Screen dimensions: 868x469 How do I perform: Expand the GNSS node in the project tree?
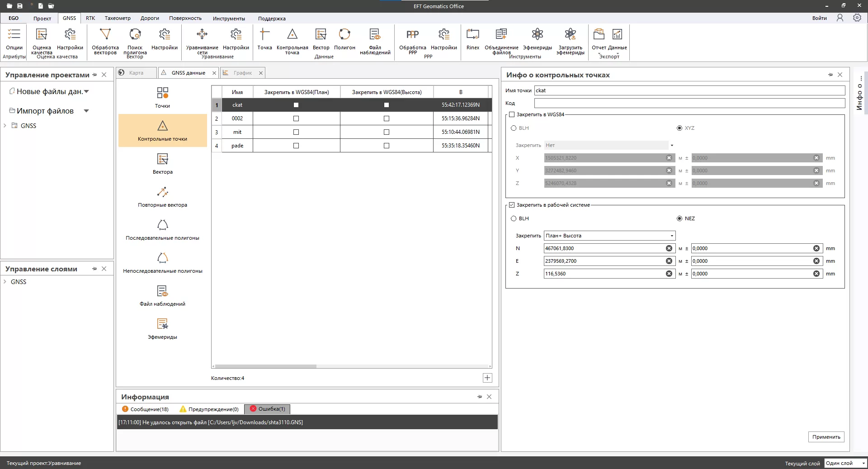[x=5, y=126]
